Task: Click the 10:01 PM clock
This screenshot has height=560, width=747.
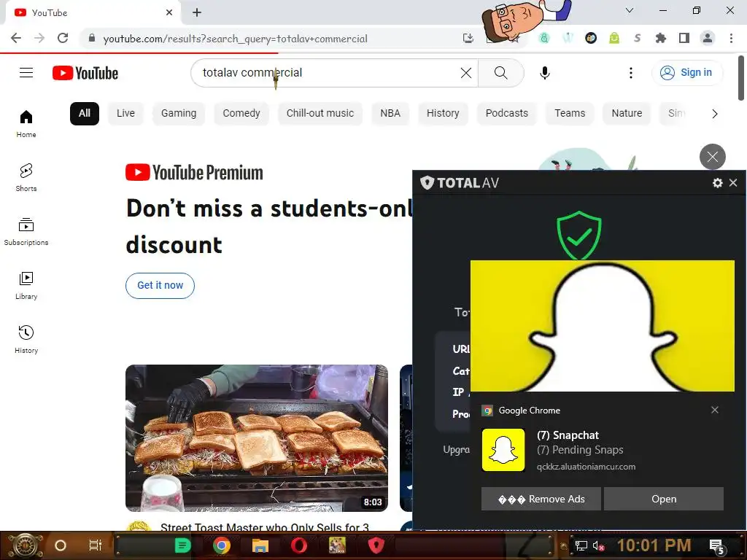Action: point(654,545)
